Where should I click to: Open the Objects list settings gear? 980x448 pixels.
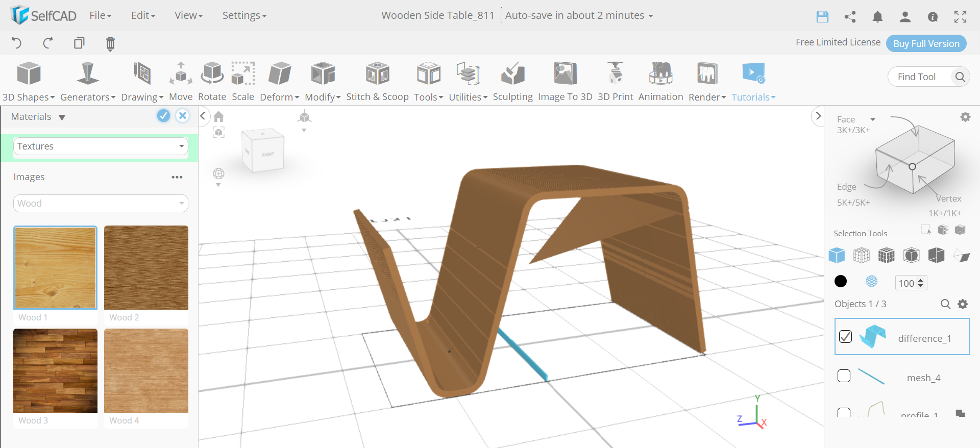point(963,304)
